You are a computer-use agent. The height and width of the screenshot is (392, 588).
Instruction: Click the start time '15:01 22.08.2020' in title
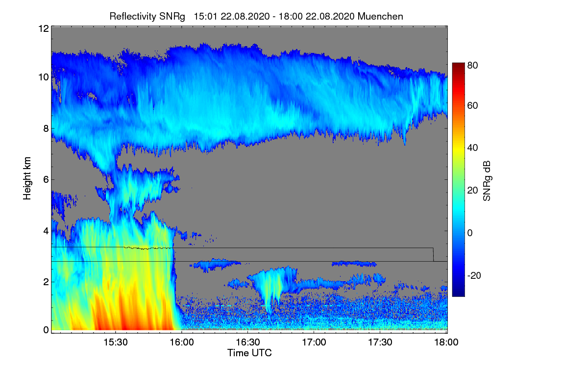click(232, 16)
